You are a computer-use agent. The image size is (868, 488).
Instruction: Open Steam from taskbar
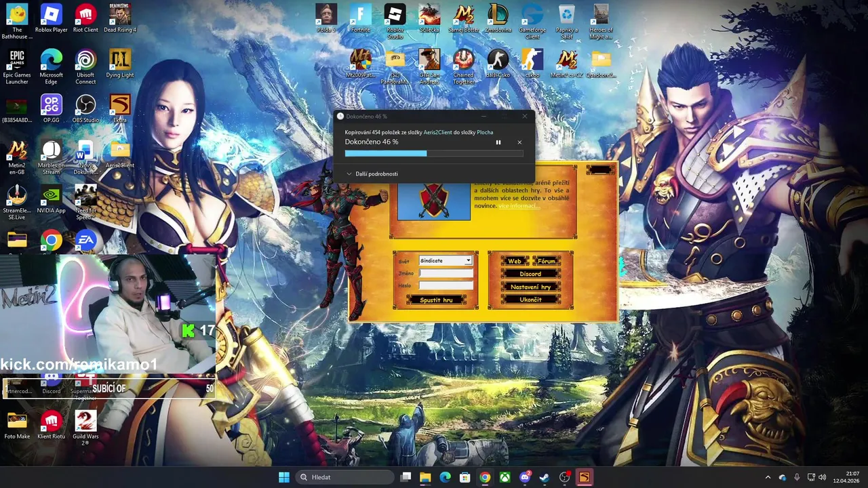(x=545, y=477)
